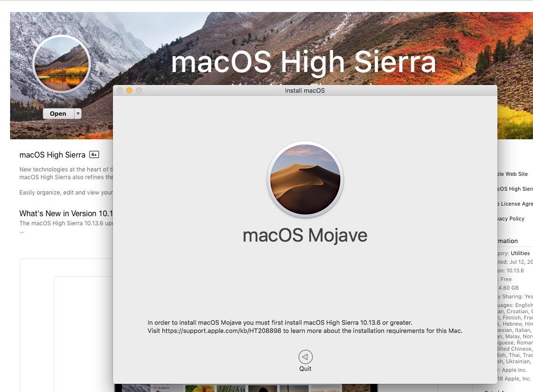The image size is (533, 392).
Task: Click the 4+ age rating badge
Action: pos(94,155)
